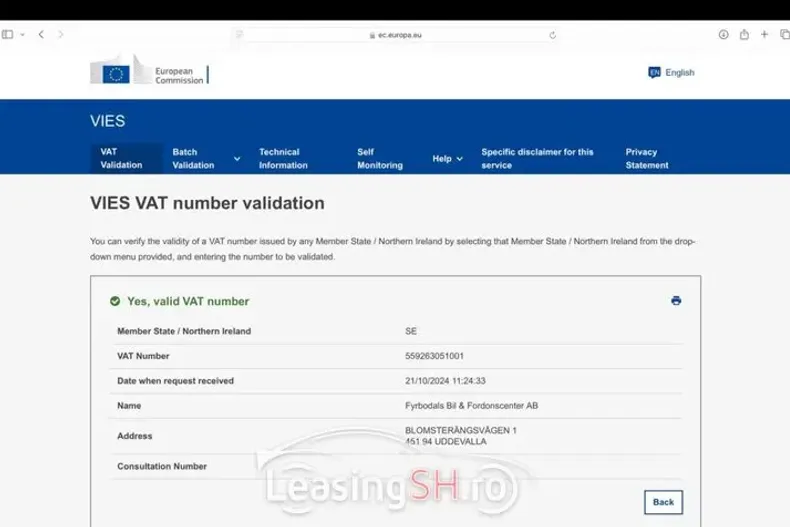Click the ec.europa.eu address bar

click(x=395, y=34)
